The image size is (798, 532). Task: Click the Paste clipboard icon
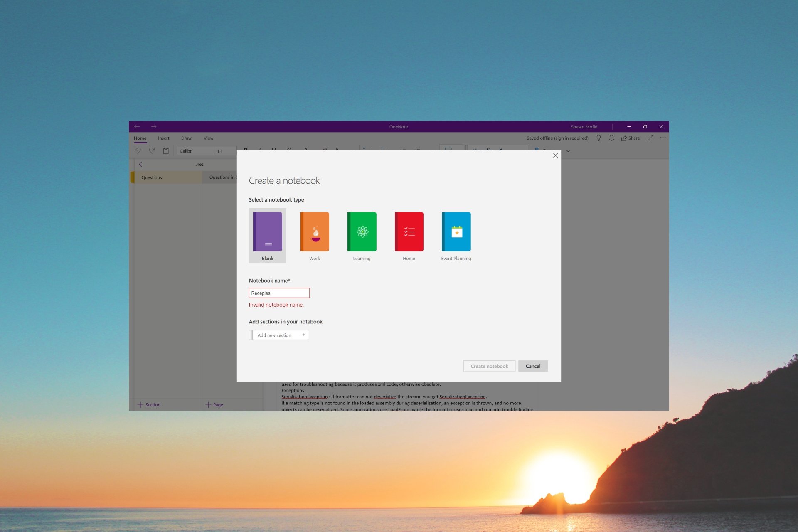(166, 151)
